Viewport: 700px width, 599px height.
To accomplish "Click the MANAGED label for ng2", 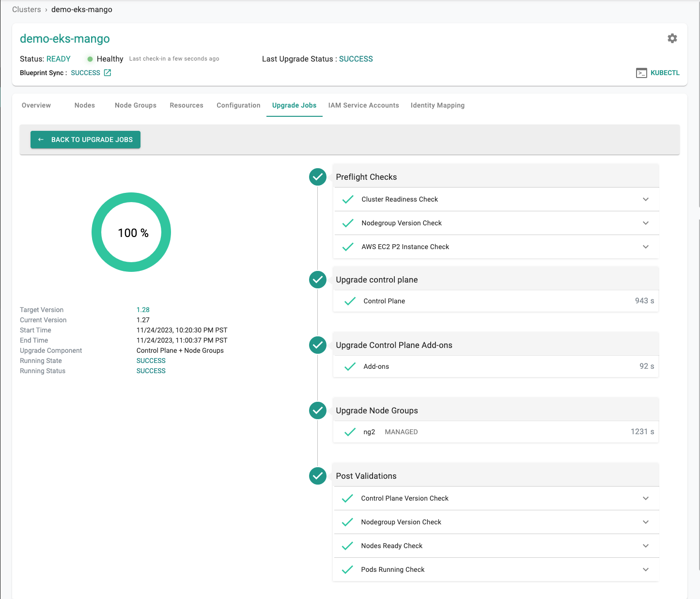I will point(401,432).
